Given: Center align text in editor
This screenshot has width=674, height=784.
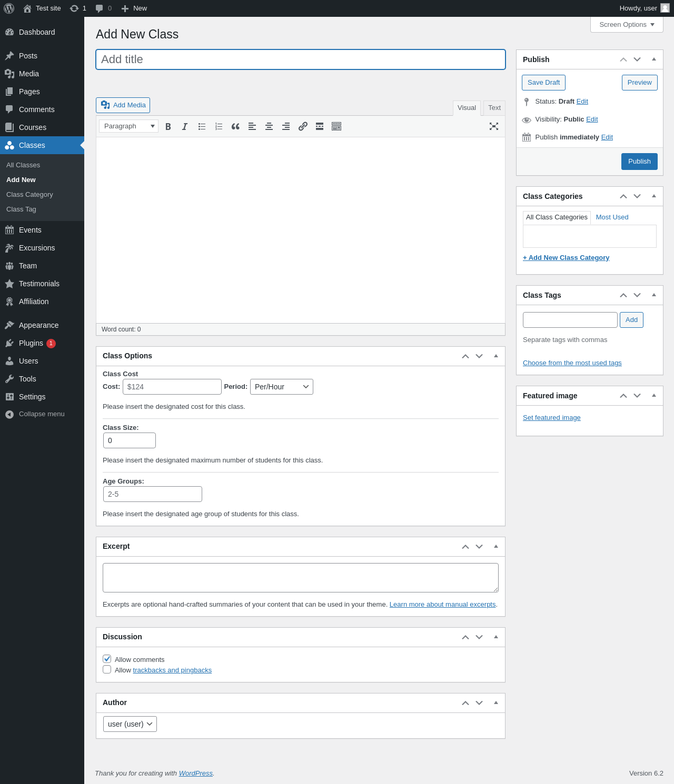Looking at the screenshot, I should coord(269,126).
